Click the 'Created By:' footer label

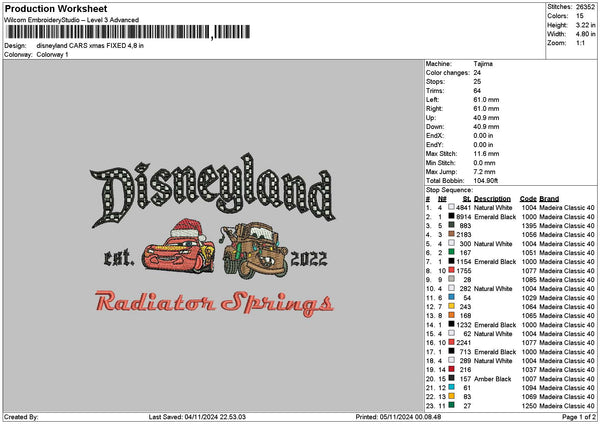[21, 417]
